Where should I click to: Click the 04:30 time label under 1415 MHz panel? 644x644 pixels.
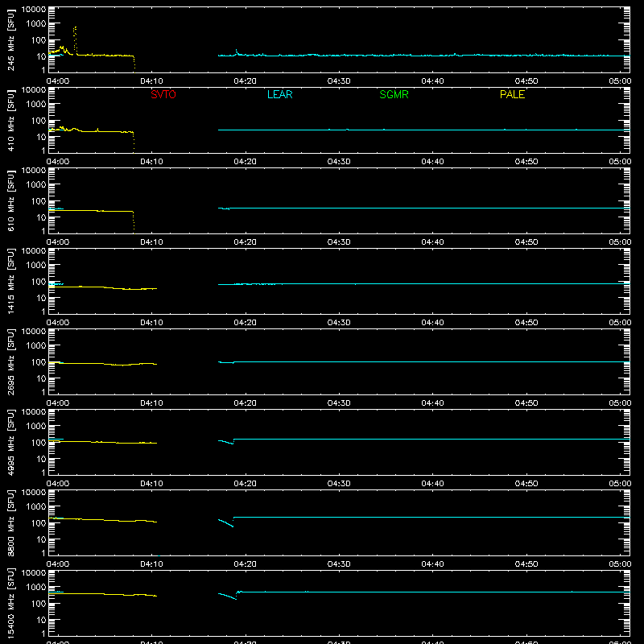(339, 323)
